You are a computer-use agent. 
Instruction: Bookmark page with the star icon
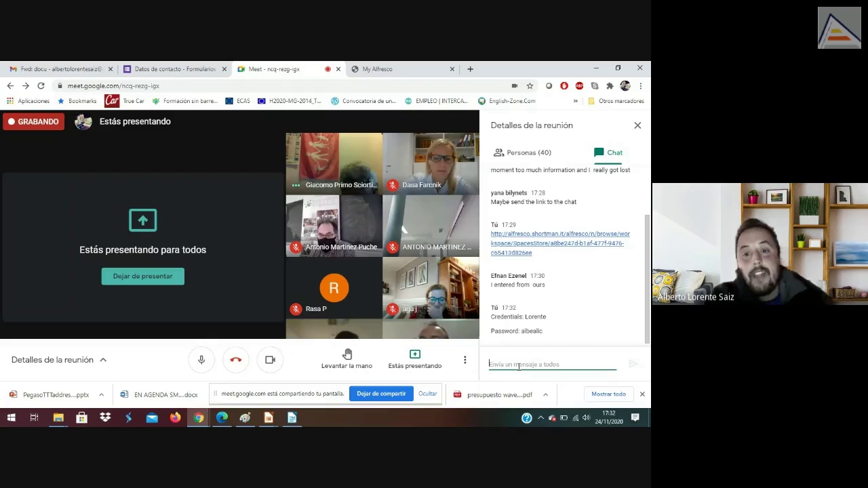[530, 86]
